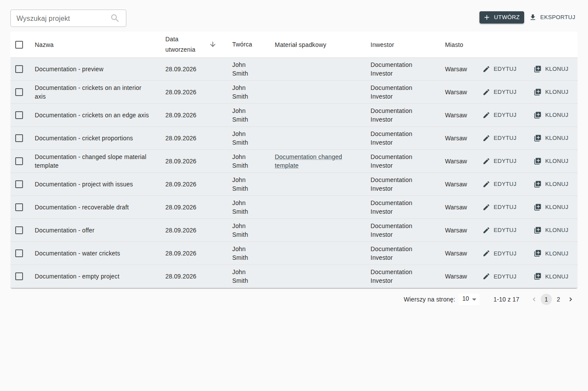Image resolution: width=588 pixels, height=391 pixels.
Task: Click pencil icon for cricket proportions row
Action: (486, 138)
